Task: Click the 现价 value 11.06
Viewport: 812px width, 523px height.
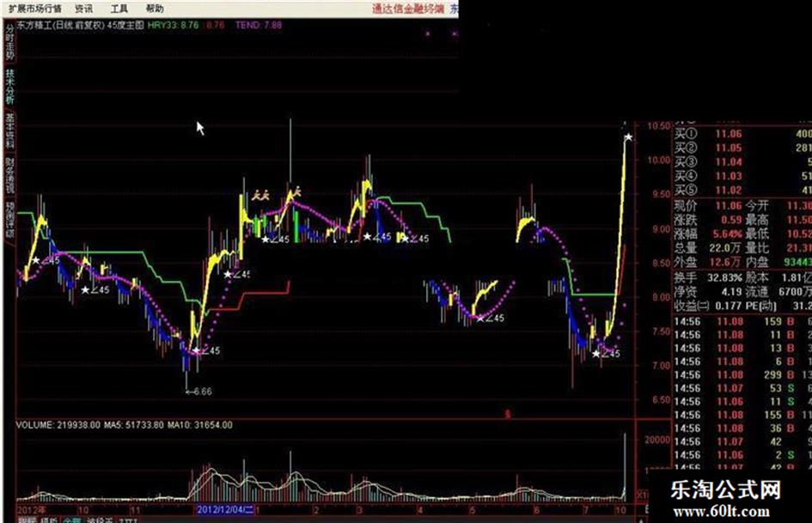Action: point(728,206)
